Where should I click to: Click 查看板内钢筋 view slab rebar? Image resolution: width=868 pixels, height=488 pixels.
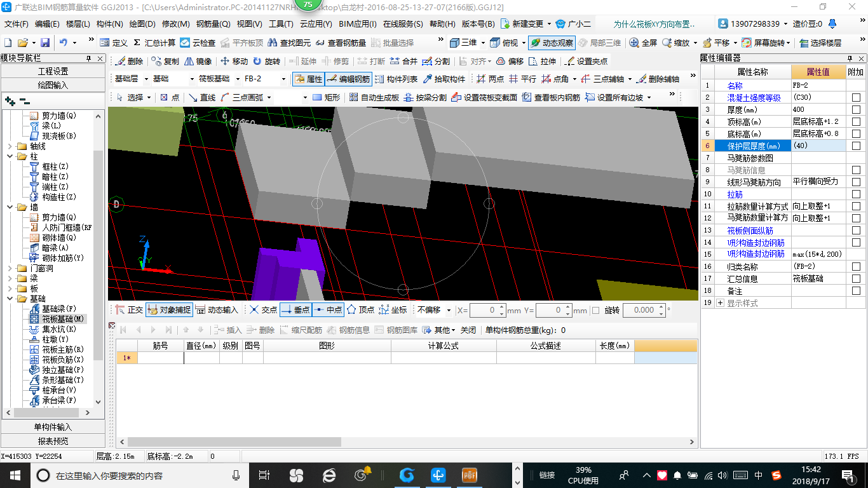click(x=551, y=97)
